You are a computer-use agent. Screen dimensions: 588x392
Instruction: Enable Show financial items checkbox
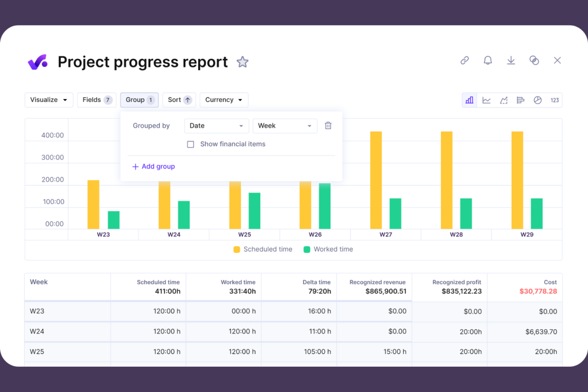[191, 144]
